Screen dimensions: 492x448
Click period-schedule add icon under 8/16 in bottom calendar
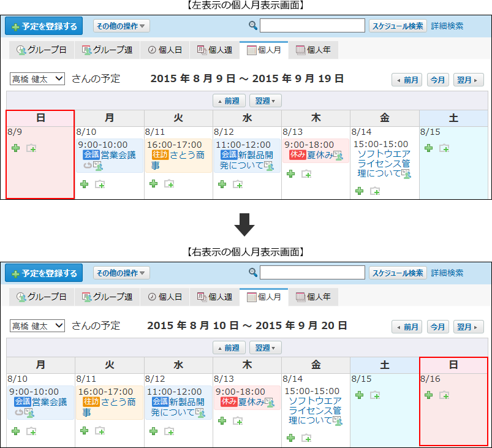pyautogui.click(x=444, y=395)
